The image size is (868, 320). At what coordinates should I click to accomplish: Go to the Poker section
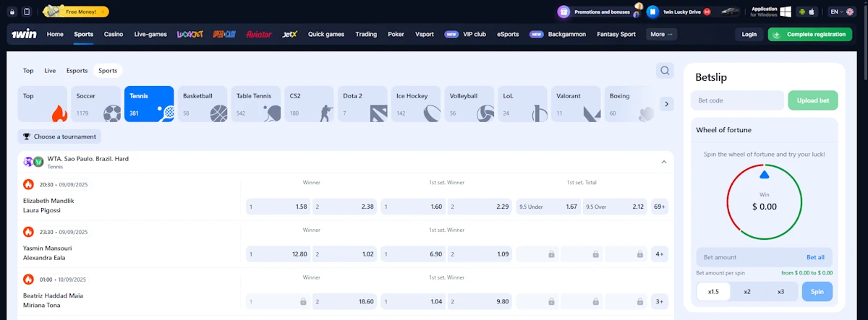pos(396,34)
